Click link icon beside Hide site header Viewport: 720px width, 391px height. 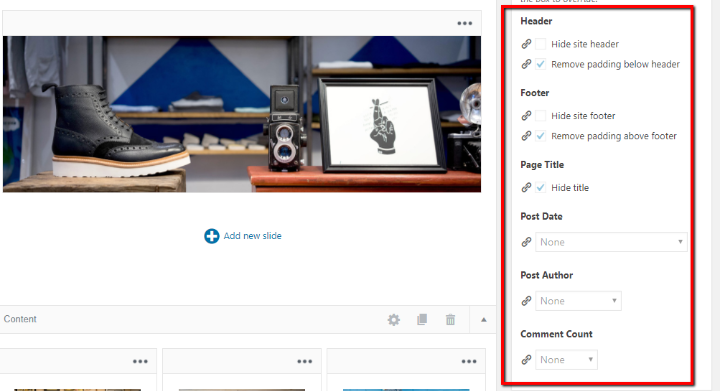pyautogui.click(x=526, y=44)
